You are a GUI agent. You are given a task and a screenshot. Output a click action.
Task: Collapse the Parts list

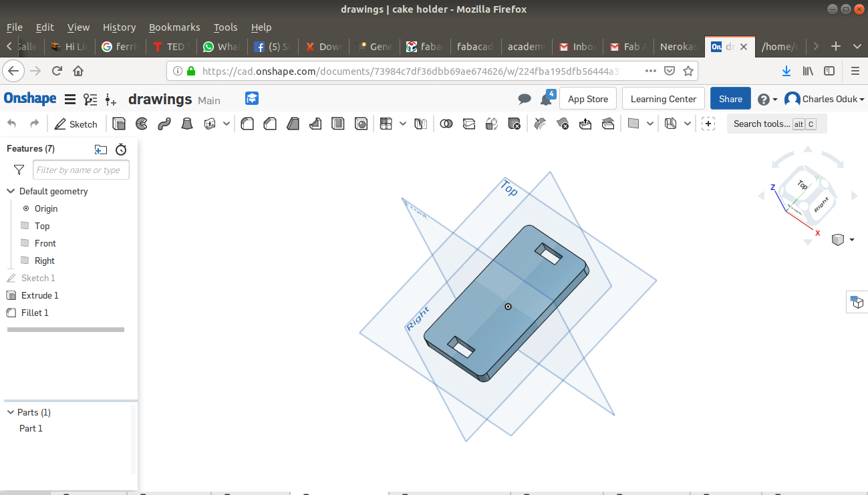[10, 412]
